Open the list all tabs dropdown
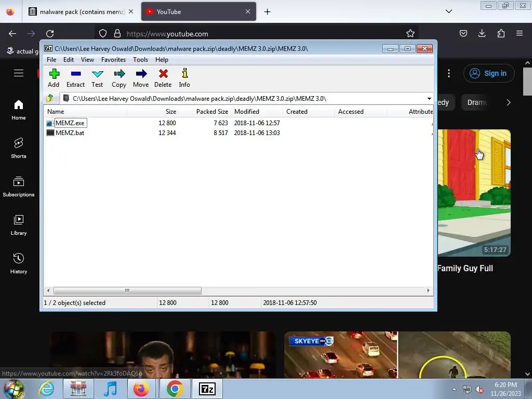532x399 pixels. [x=449, y=11]
